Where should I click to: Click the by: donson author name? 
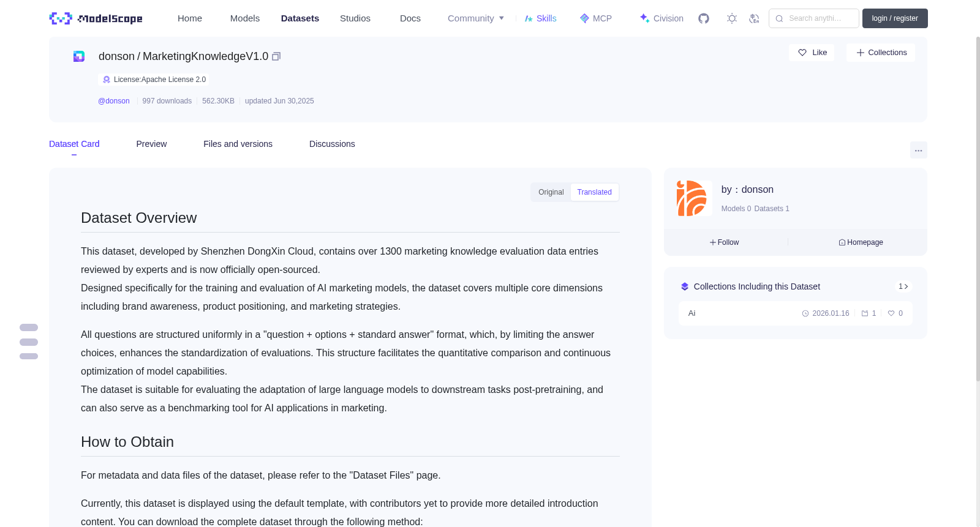coord(747,190)
